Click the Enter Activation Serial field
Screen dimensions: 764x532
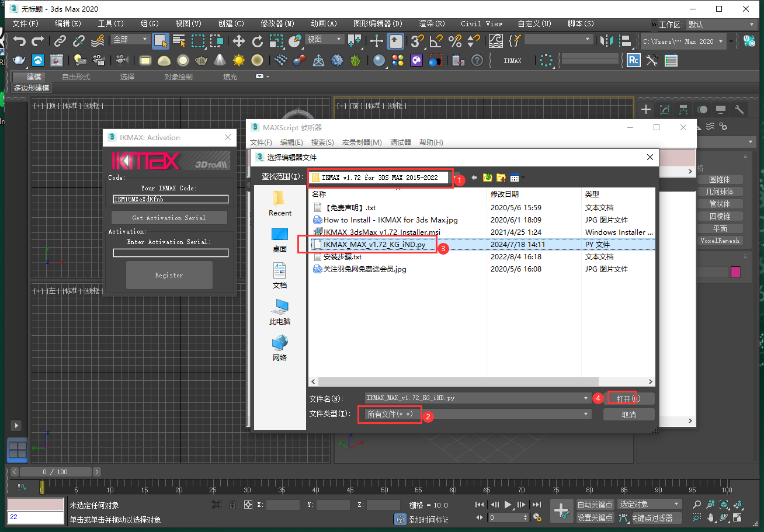(x=171, y=253)
